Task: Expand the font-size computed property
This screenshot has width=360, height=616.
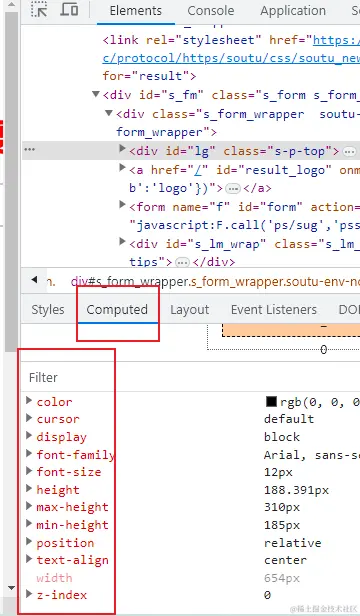Action: coord(29,471)
